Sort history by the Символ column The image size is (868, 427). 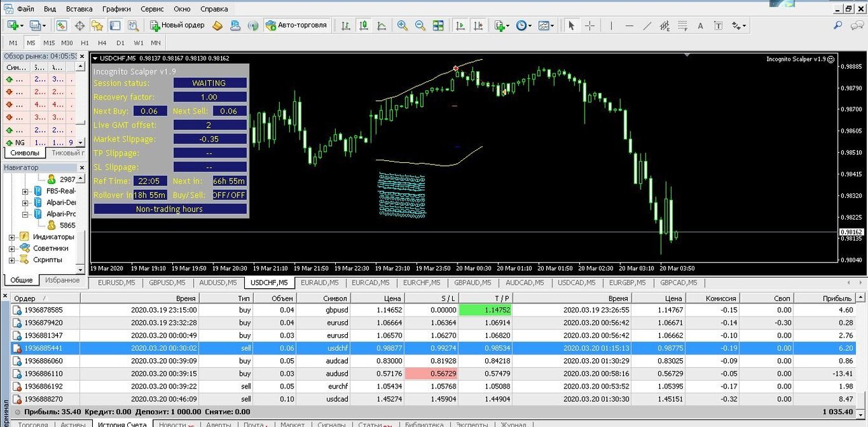324,298
